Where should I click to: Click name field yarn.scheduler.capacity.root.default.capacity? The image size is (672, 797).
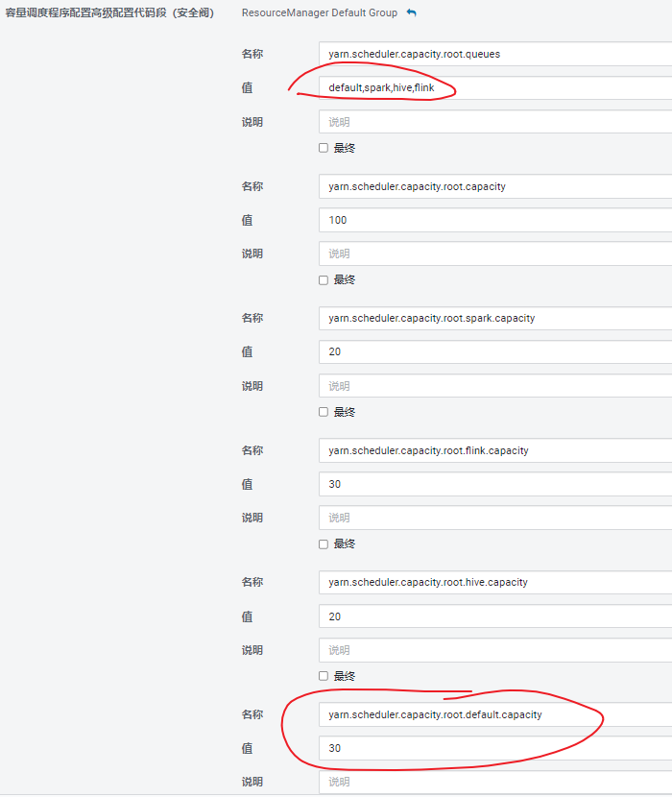pos(495,714)
